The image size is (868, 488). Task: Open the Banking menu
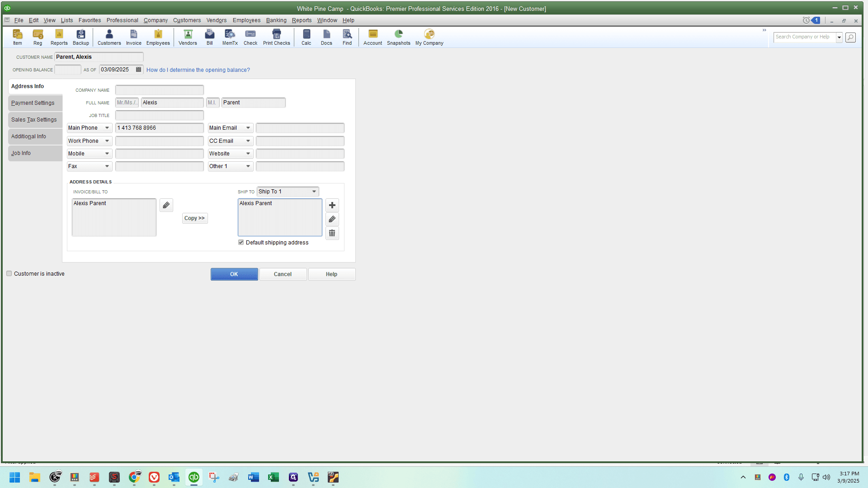click(276, 20)
